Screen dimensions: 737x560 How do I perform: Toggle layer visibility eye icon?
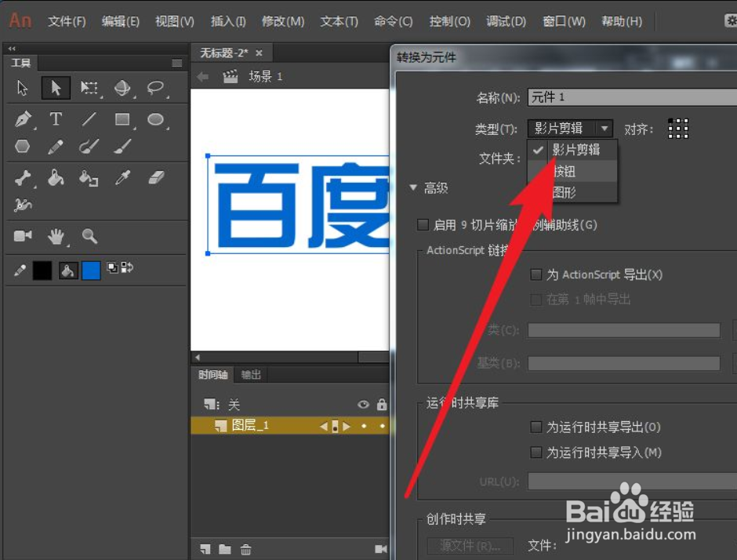[363, 405]
